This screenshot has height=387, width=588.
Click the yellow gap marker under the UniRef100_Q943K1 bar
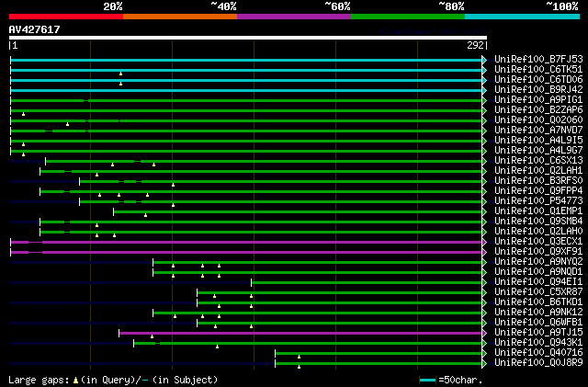click(x=217, y=347)
